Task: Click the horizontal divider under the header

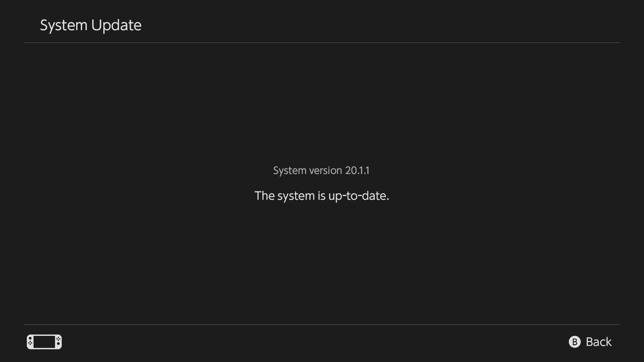Action: pos(322,43)
